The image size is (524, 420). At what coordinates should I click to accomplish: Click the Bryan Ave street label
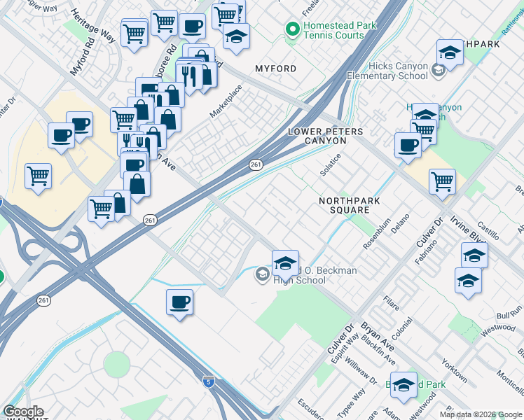click(378, 337)
